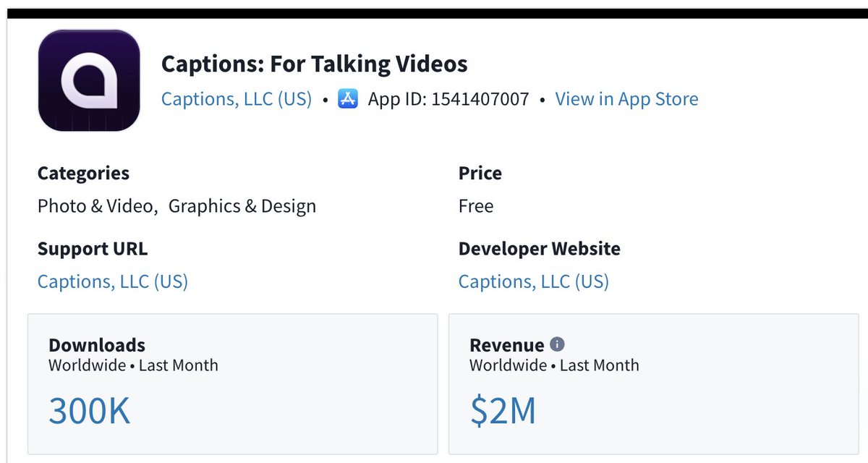Viewport: 868px width, 463px height.
Task: Click the Downloads card heading
Action: 97,345
